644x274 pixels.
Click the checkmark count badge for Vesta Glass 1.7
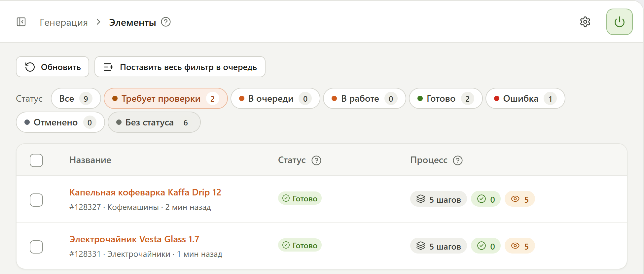click(x=486, y=246)
